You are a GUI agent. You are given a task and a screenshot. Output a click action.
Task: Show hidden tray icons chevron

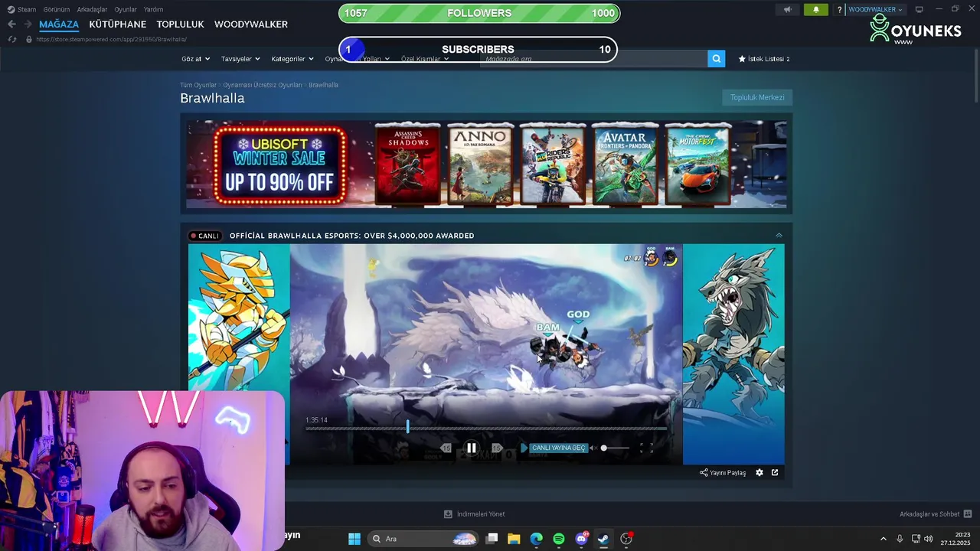(883, 539)
